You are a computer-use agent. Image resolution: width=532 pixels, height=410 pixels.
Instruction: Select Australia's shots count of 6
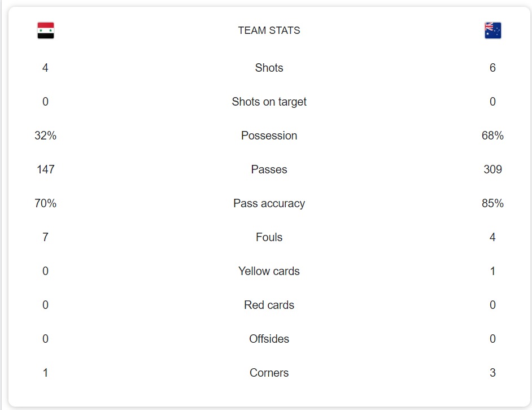point(492,68)
